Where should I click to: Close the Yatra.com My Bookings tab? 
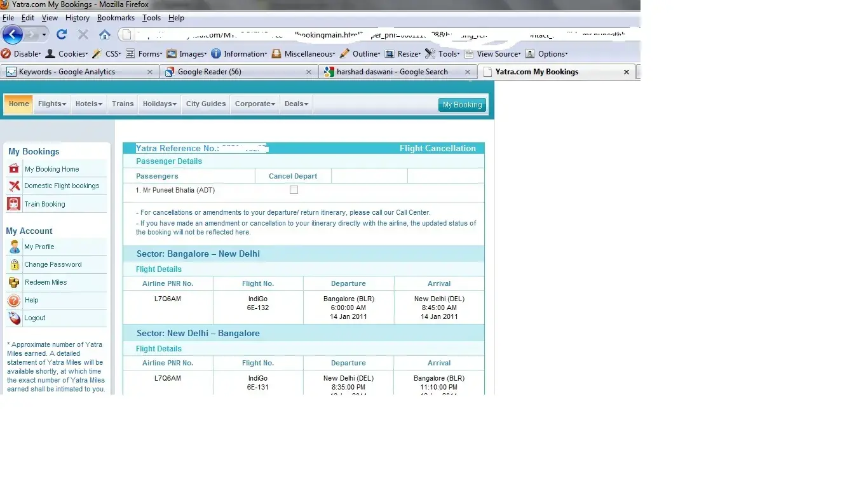[626, 72]
